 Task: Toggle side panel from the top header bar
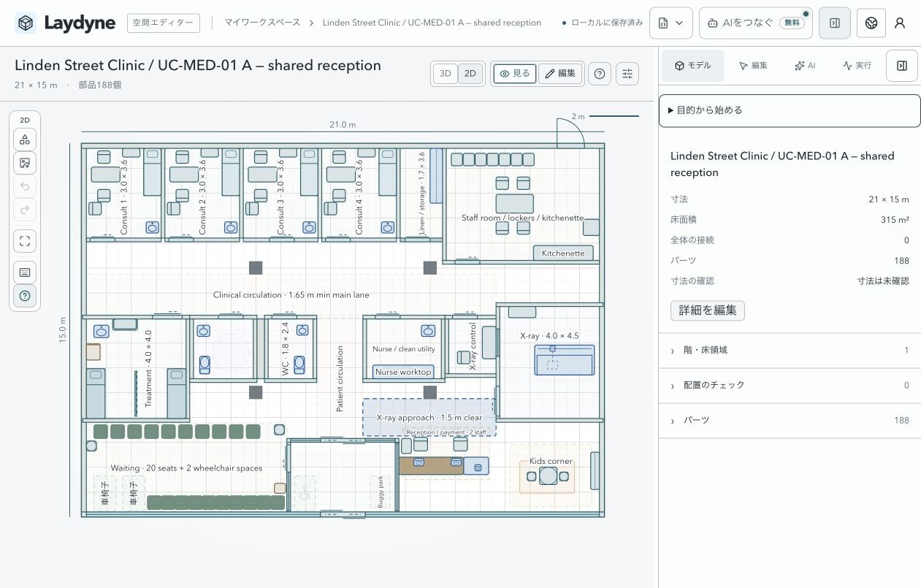pos(835,23)
